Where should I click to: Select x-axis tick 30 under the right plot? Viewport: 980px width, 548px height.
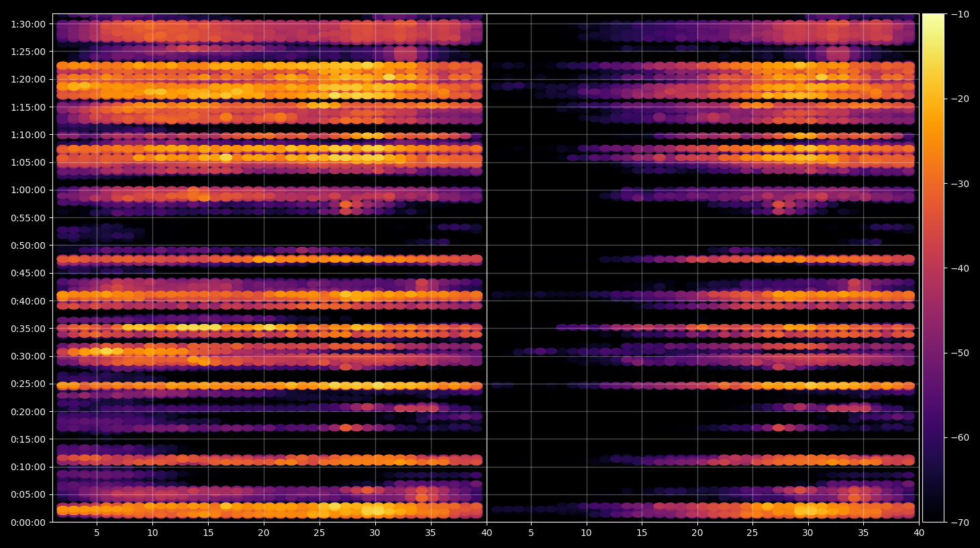pyautogui.click(x=808, y=533)
